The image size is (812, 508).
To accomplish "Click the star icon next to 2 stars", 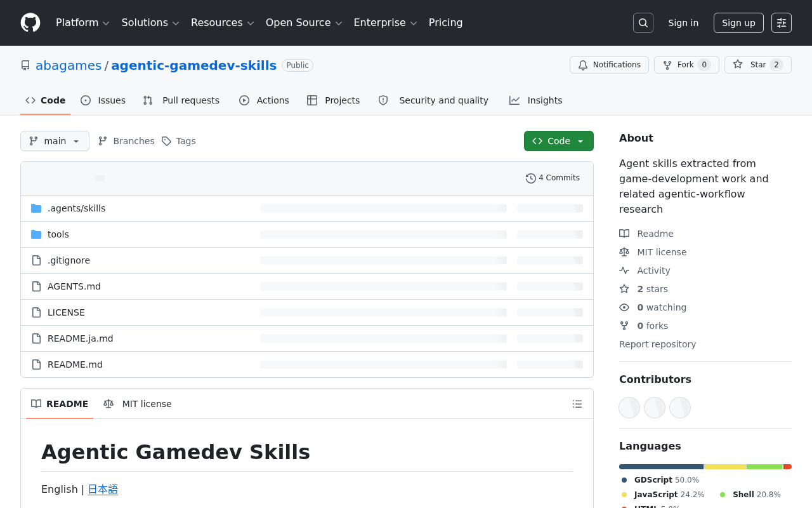I will tap(624, 289).
